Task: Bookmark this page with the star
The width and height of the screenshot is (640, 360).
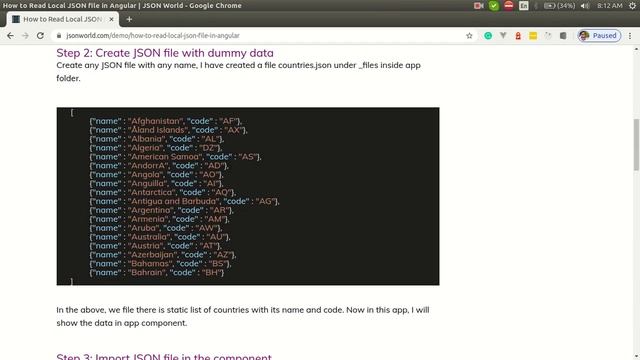Action: pyautogui.click(x=469, y=36)
